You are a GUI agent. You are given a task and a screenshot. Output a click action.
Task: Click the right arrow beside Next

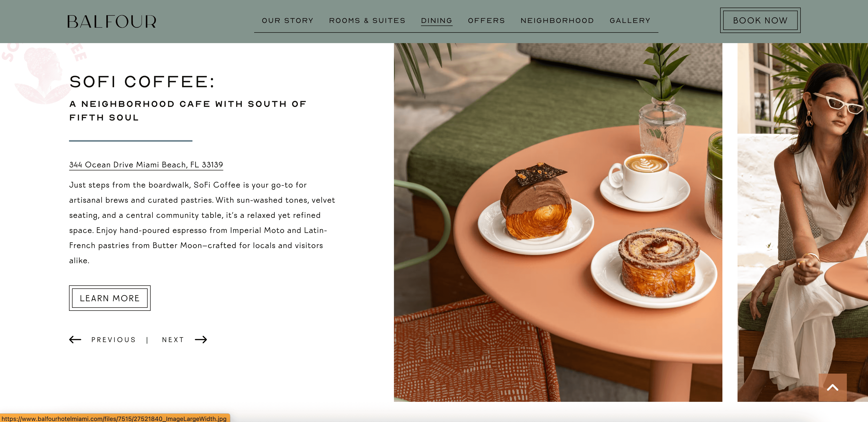point(201,339)
